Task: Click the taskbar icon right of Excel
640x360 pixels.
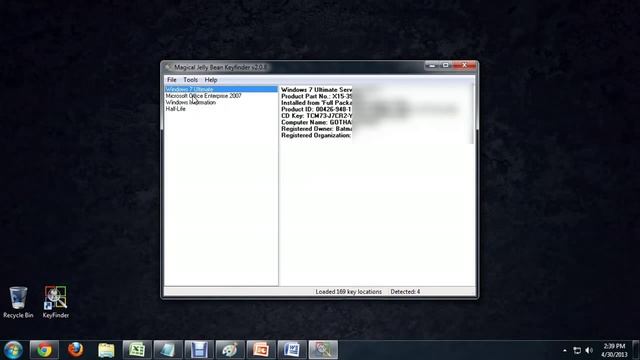Action: 168,350
